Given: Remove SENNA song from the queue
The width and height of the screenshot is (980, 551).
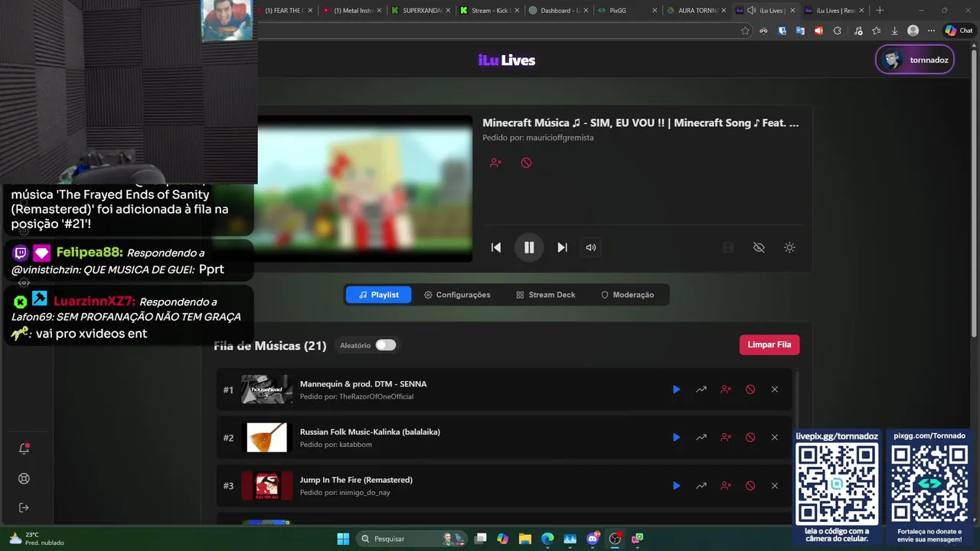Looking at the screenshot, I should [775, 390].
